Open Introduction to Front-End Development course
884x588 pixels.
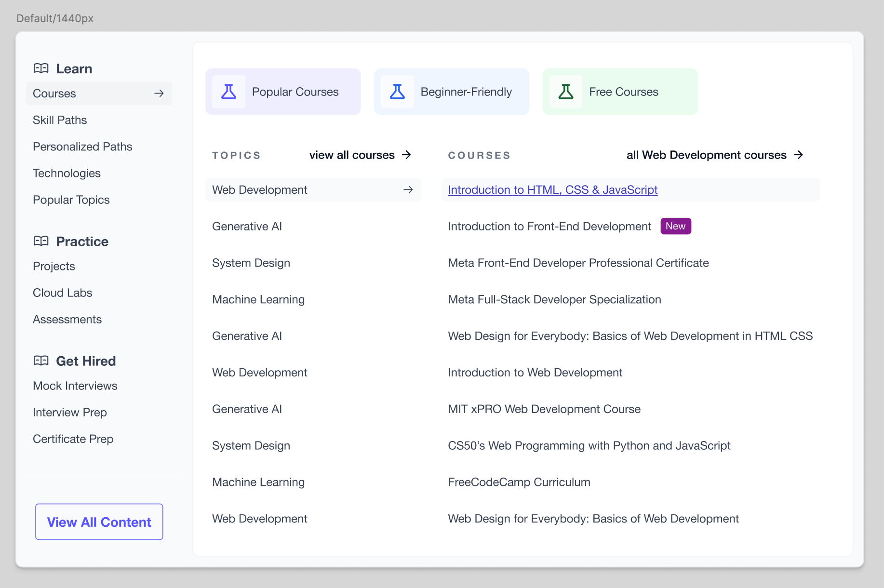pos(549,226)
